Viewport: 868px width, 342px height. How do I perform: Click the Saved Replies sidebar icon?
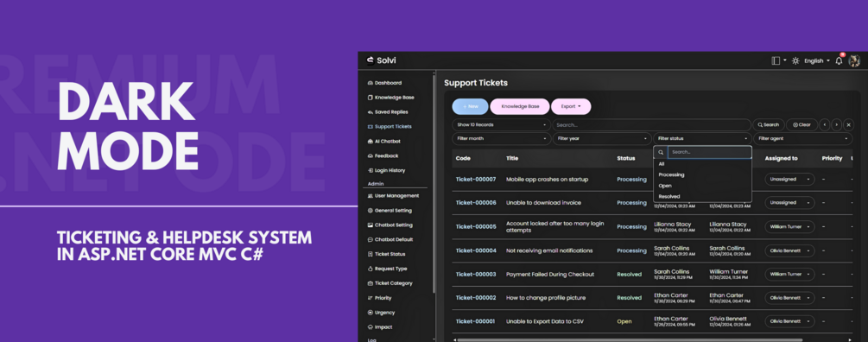[x=371, y=111]
